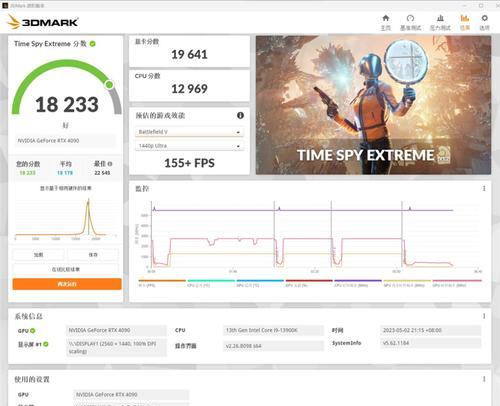Screen dimensions: 500x406
Task: Click the SystemInfo version v5.62.1184 field
Action: 430,343
